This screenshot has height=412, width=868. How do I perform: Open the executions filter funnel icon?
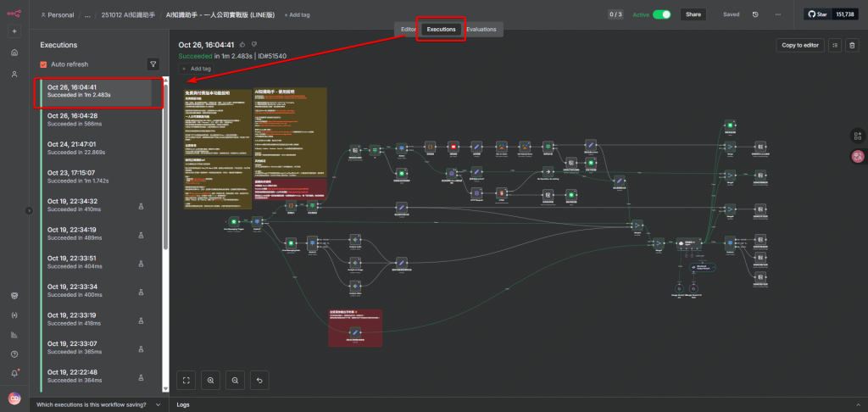[x=153, y=64]
